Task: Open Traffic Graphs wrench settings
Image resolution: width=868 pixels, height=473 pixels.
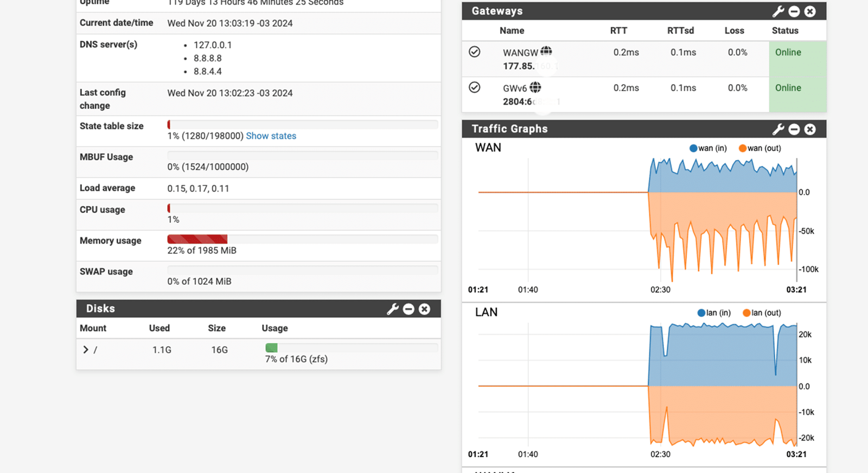Action: coord(778,129)
